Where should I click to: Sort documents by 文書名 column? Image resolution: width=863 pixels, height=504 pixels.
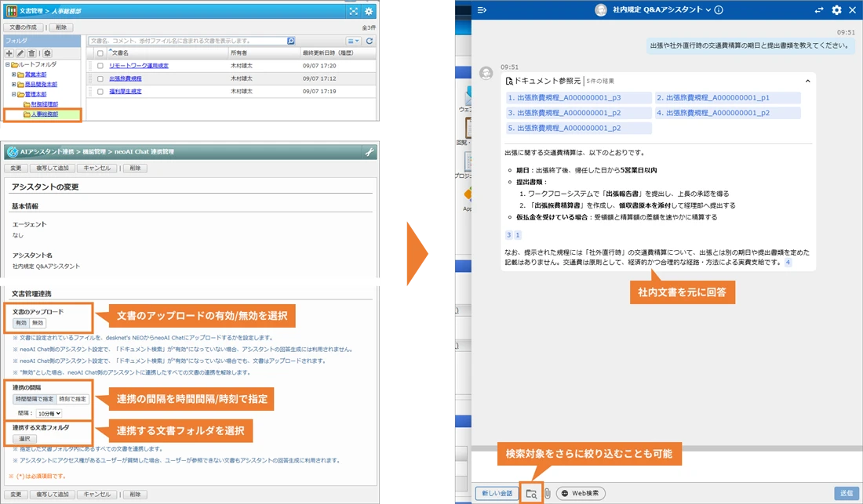tap(120, 53)
